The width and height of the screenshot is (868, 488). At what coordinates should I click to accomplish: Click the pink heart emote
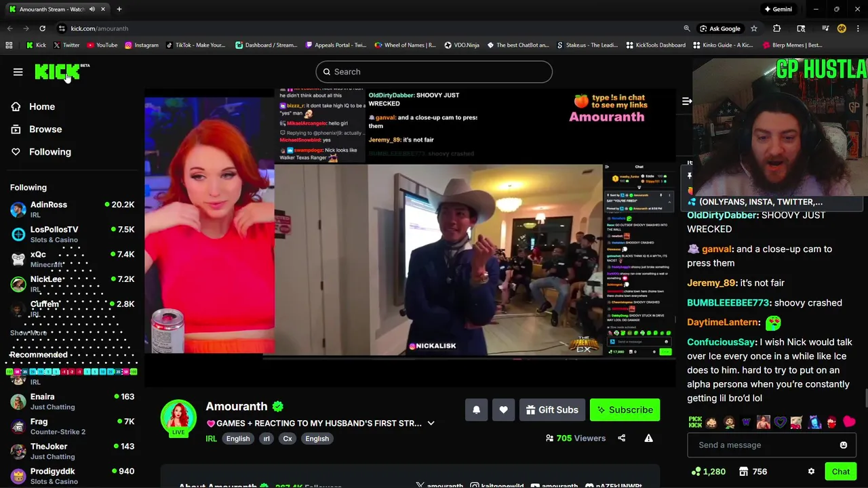(x=849, y=422)
